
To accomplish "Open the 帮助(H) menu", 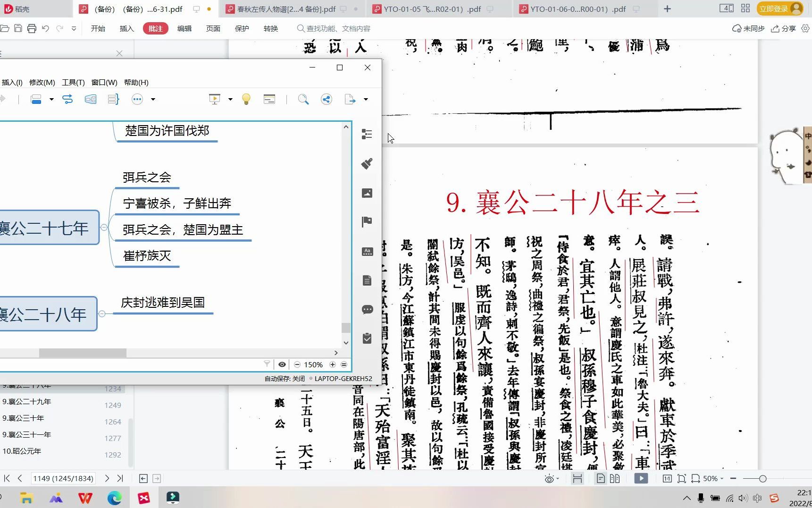I will (136, 82).
